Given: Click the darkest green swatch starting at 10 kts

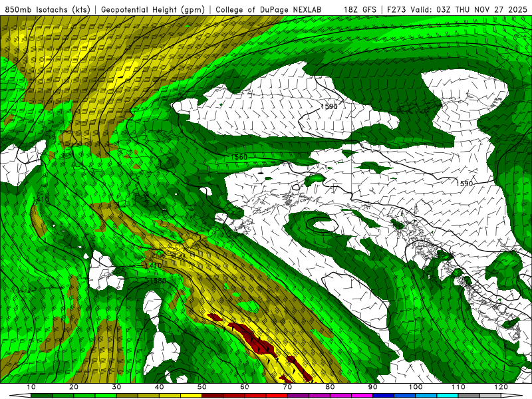Looking at the screenshot, I should (41, 396).
